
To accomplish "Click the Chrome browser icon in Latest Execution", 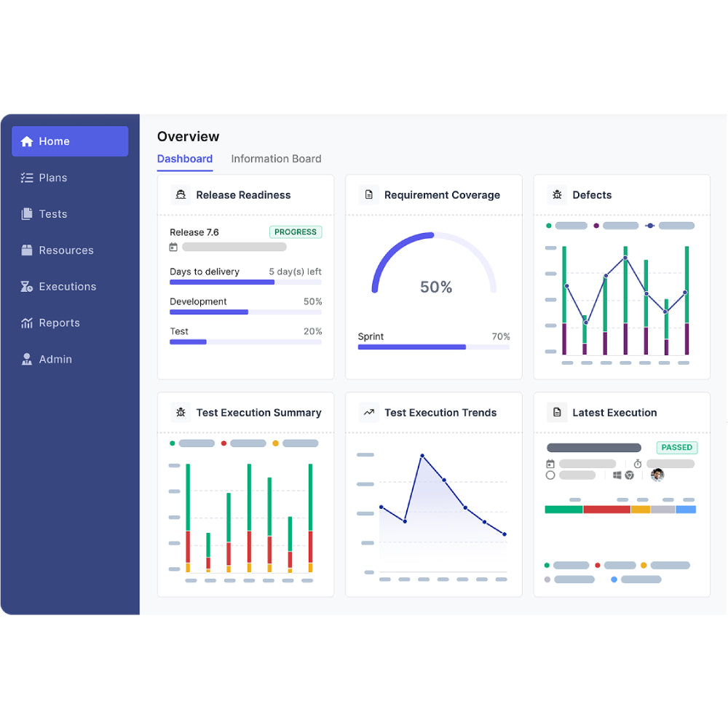I will click(x=629, y=475).
